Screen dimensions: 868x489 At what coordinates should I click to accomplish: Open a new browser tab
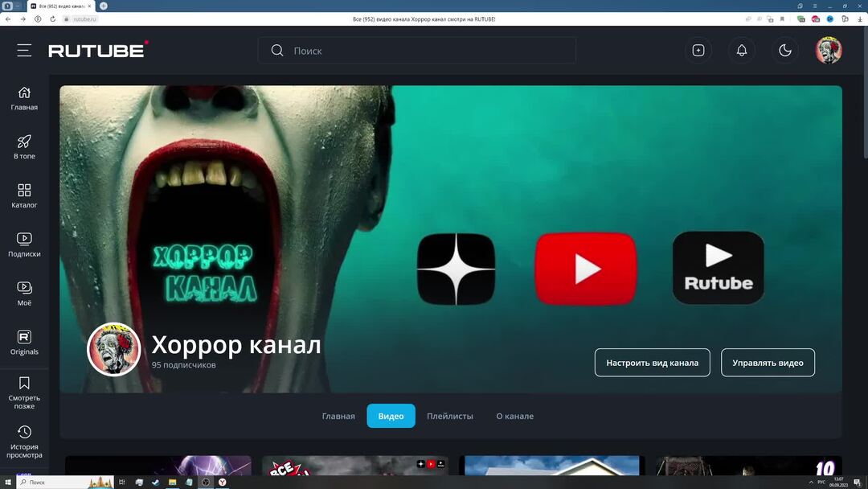[104, 6]
